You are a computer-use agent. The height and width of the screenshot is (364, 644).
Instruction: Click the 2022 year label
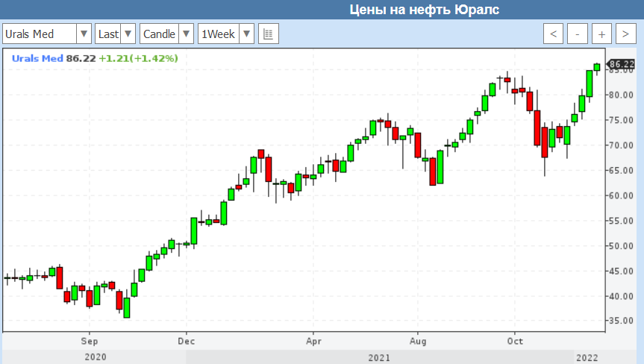[587, 357]
